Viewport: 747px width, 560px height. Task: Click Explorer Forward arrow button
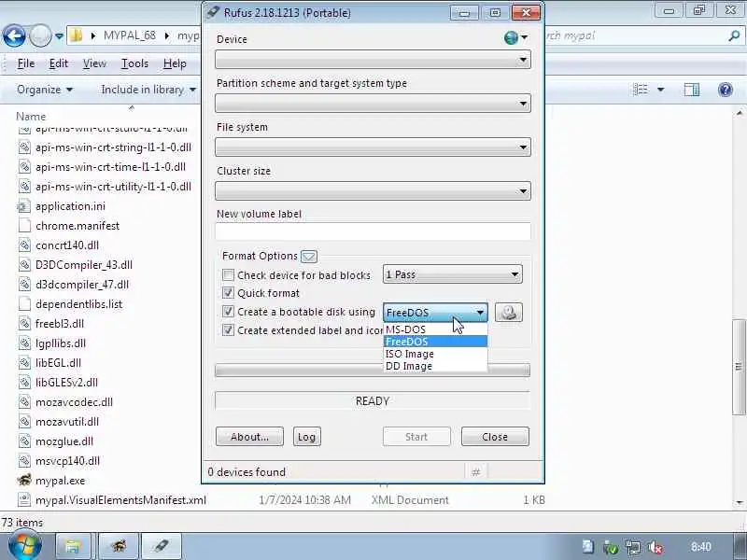(x=40, y=35)
